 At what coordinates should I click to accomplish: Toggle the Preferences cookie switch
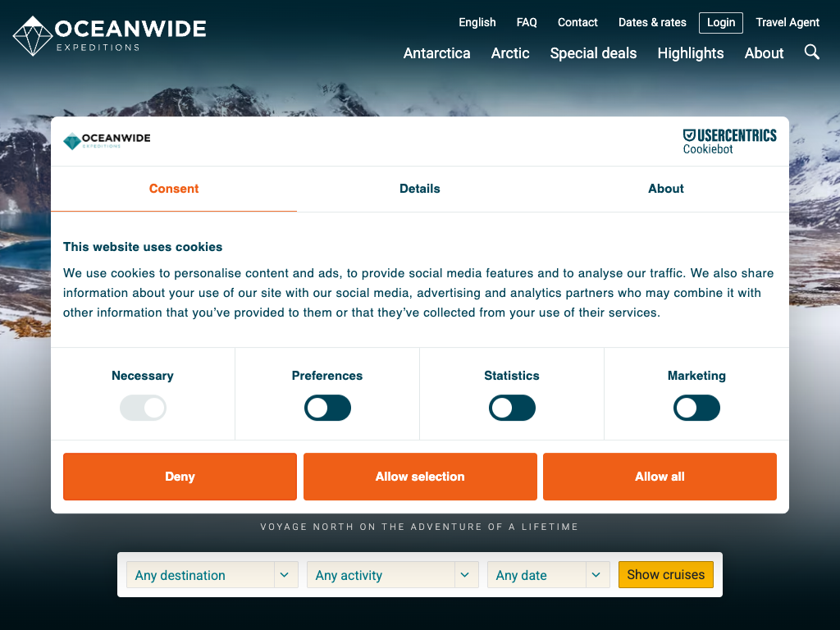pyautogui.click(x=327, y=408)
